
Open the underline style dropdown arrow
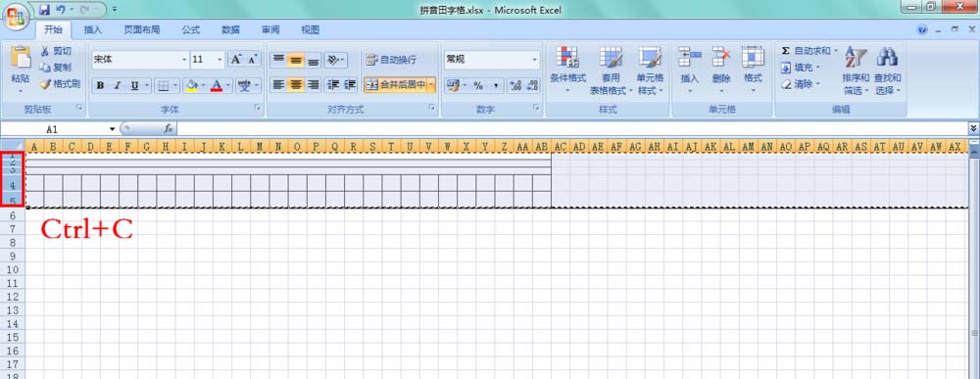pyautogui.click(x=148, y=85)
